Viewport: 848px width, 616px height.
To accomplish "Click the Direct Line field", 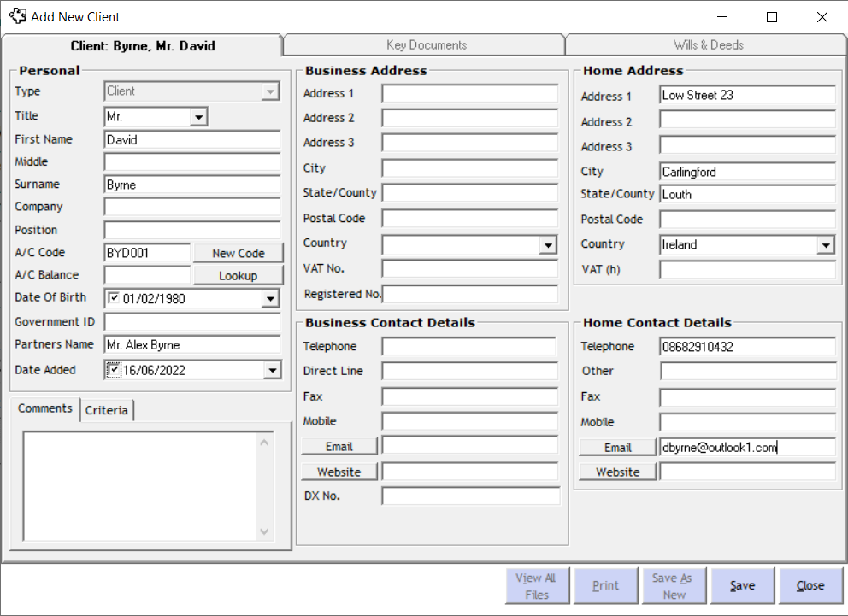I will point(469,371).
